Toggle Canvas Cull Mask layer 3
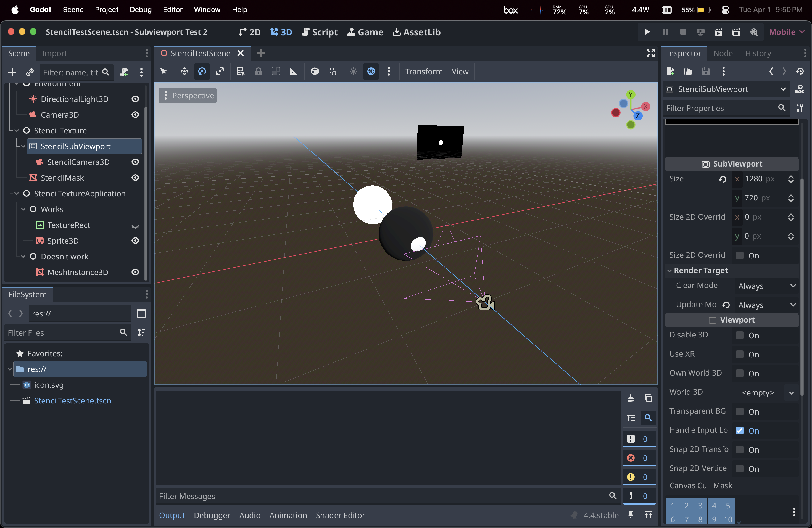This screenshot has width=812, height=528. [700, 505]
